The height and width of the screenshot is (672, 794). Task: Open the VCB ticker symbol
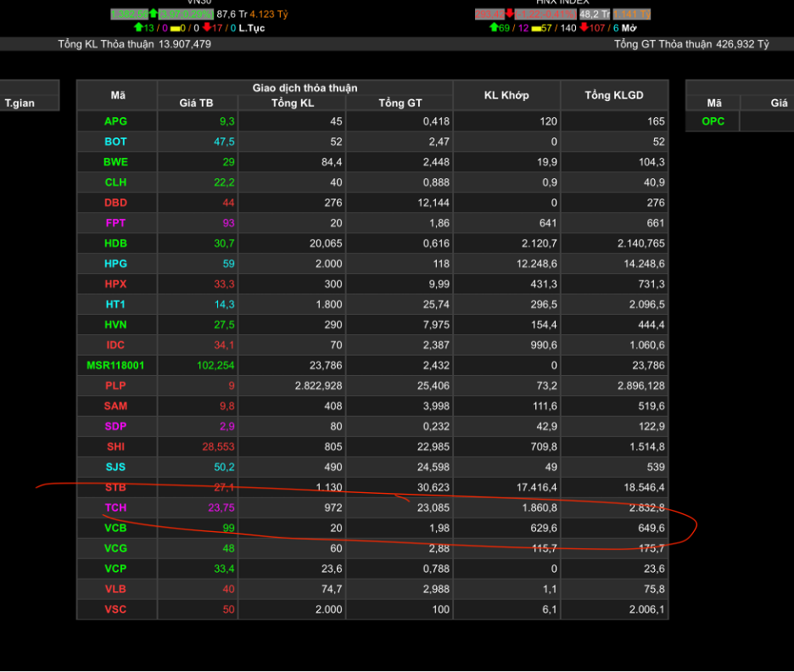click(116, 528)
